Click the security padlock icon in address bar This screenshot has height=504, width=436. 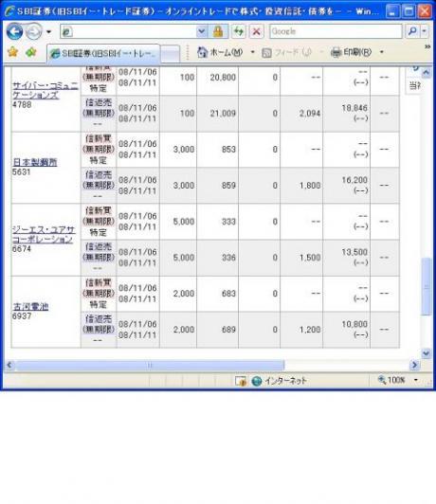218,31
